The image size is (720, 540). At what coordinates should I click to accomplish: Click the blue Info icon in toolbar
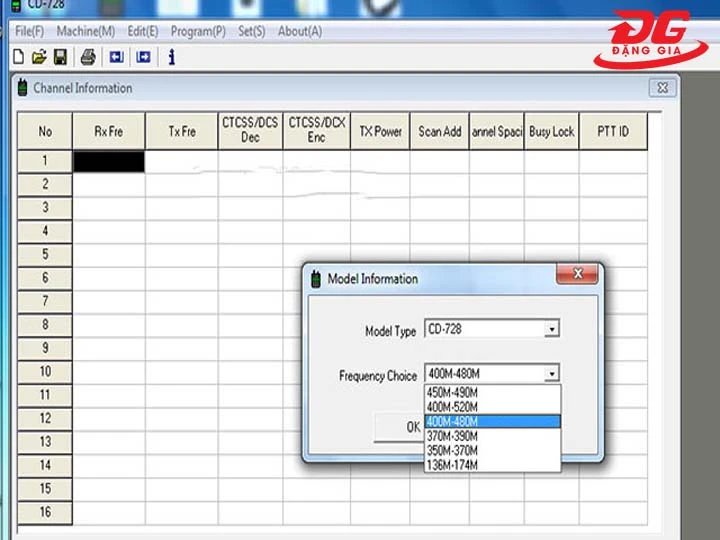[x=171, y=56]
